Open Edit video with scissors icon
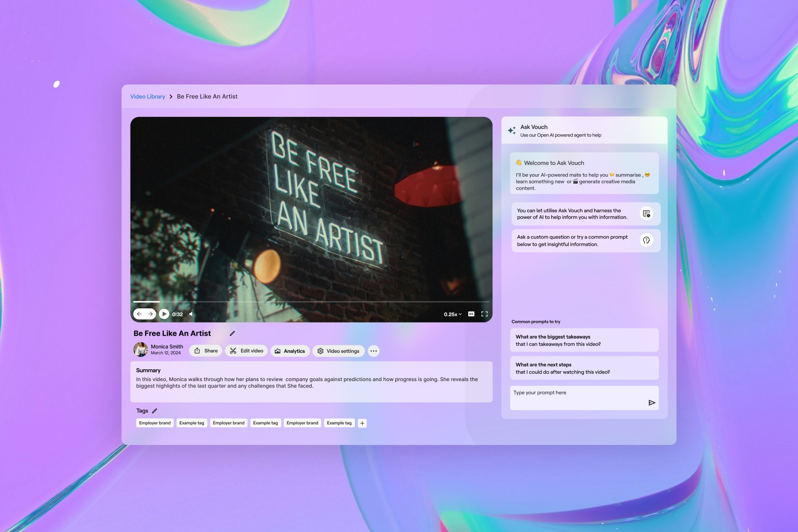Screen dimensions: 798x532 tap(247, 351)
